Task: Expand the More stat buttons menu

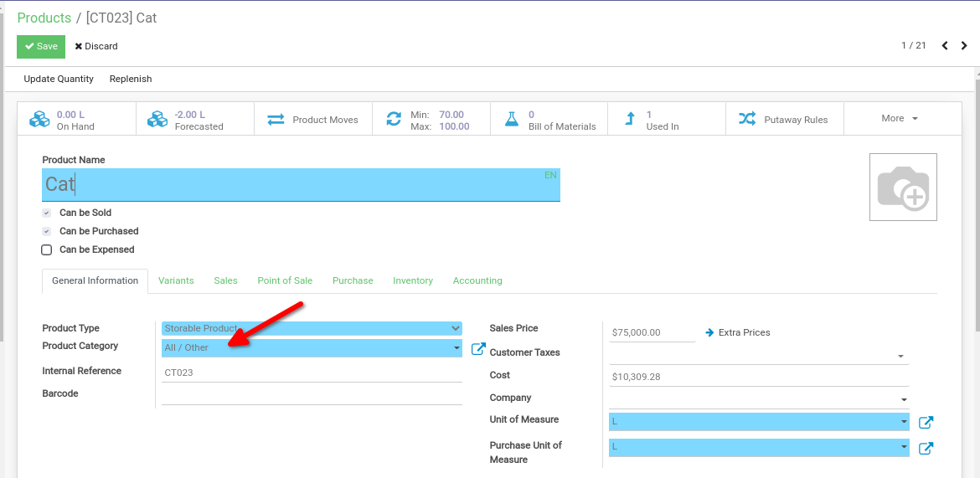Action: pyautogui.click(x=900, y=119)
